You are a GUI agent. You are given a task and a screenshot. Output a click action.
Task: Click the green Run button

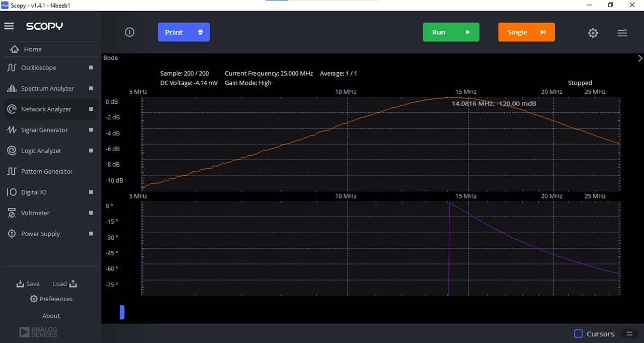451,32
